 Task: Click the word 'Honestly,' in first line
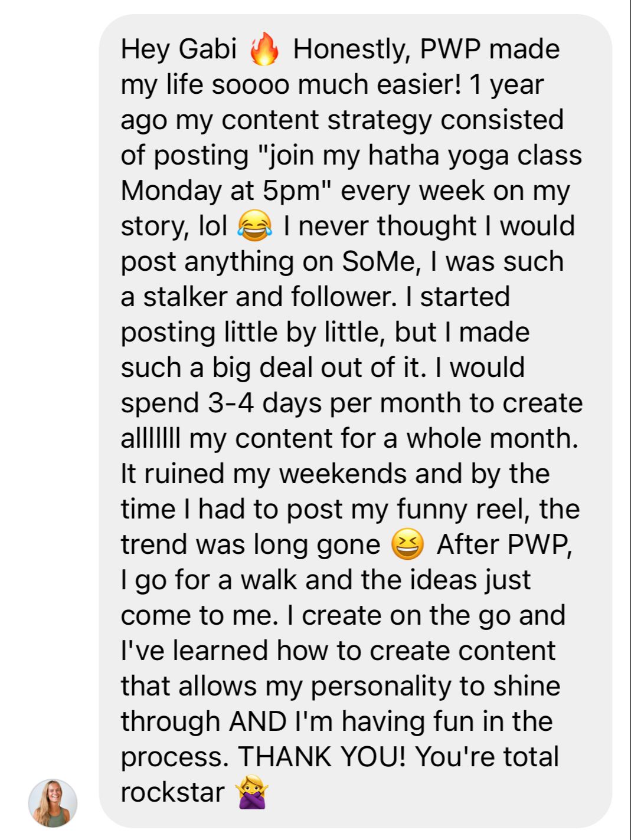[352, 49]
